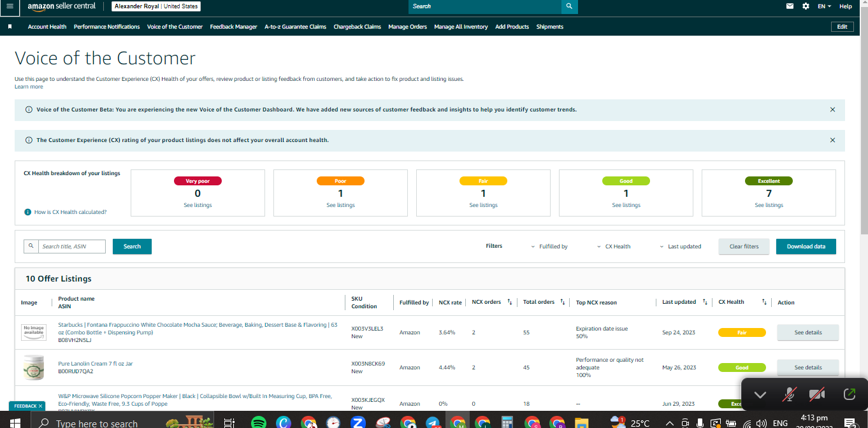
Task: Click the Download data button
Action: [x=806, y=246]
